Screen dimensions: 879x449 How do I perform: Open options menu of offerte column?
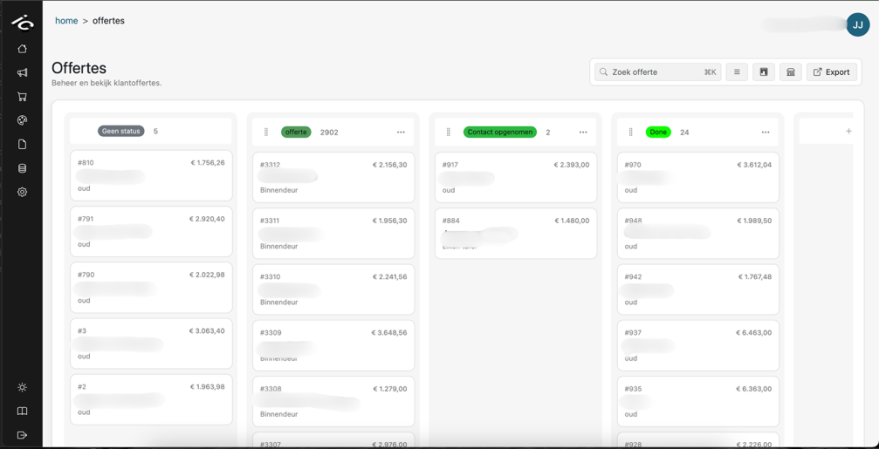(401, 132)
